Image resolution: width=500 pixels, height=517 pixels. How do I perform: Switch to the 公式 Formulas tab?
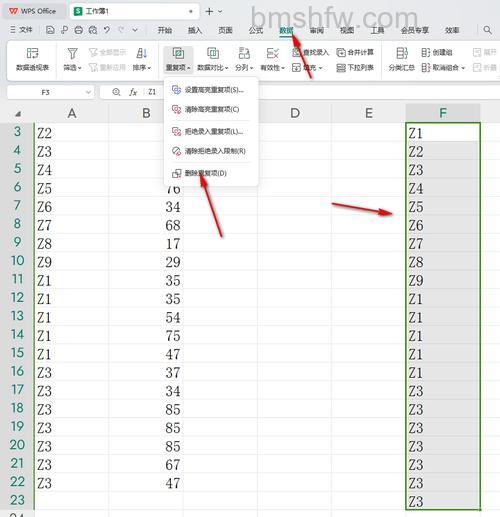pyautogui.click(x=256, y=30)
